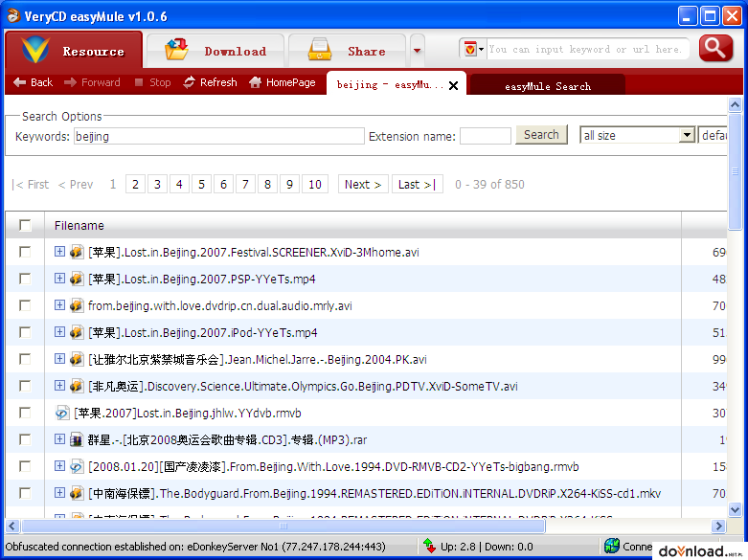The width and height of the screenshot is (748, 560).
Task: Click the vertical scrollbar up arrow
Action: click(x=735, y=104)
